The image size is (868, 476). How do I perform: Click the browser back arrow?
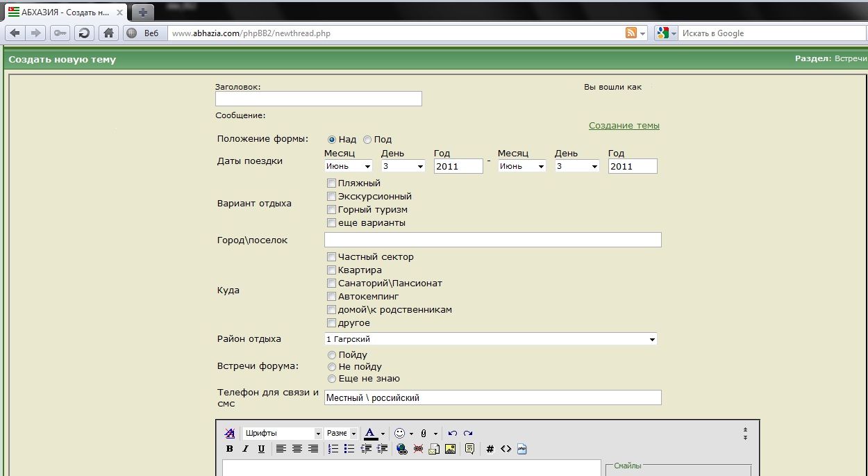click(x=15, y=33)
